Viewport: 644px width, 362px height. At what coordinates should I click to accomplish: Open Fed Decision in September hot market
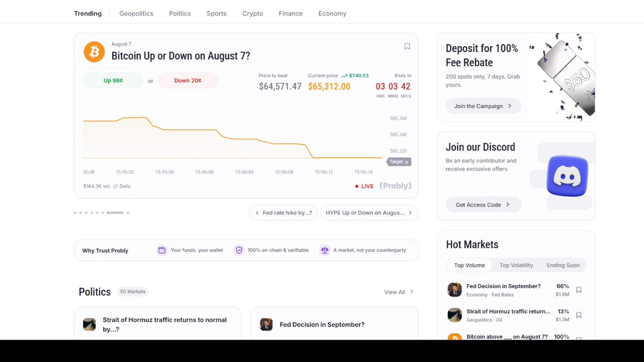[x=503, y=286]
